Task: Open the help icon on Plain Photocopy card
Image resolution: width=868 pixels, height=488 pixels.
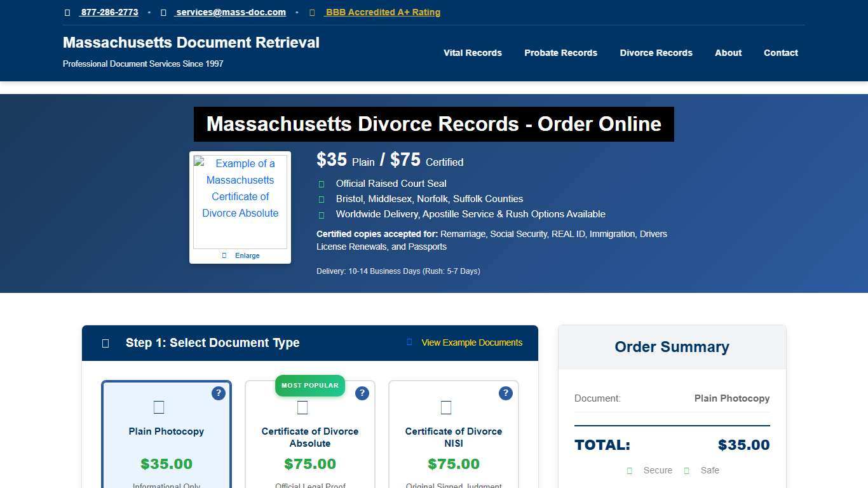Action: coord(219,393)
